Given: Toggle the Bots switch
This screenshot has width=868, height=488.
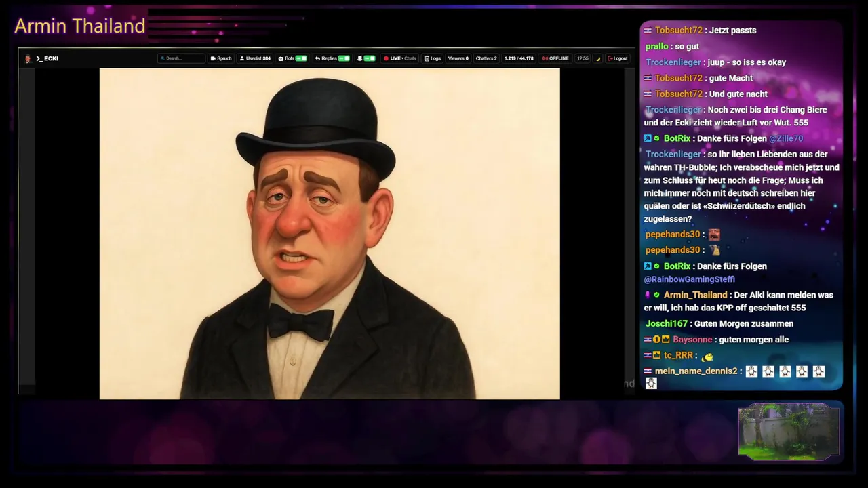Looking at the screenshot, I should (301, 58).
